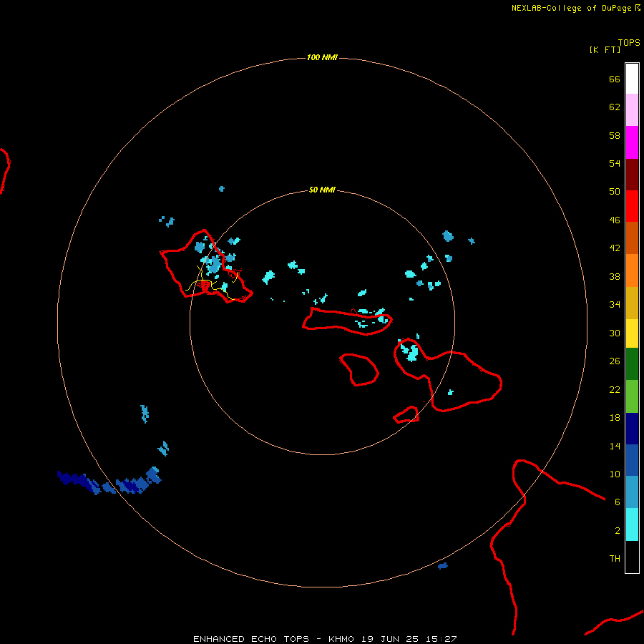Click the ENHANCED ECHO TOPS footer title
Image resolution: width=644 pixels, height=644 pixels.
tap(251, 639)
